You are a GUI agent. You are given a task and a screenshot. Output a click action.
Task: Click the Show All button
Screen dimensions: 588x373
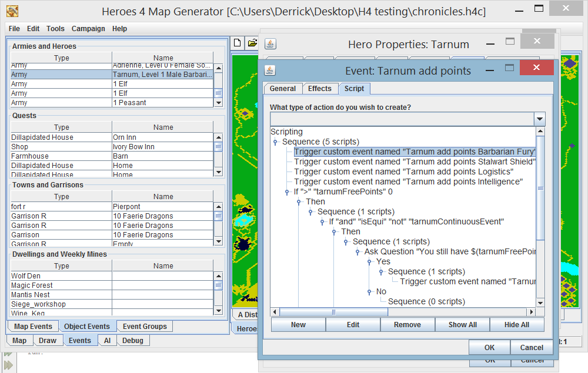tap(462, 325)
